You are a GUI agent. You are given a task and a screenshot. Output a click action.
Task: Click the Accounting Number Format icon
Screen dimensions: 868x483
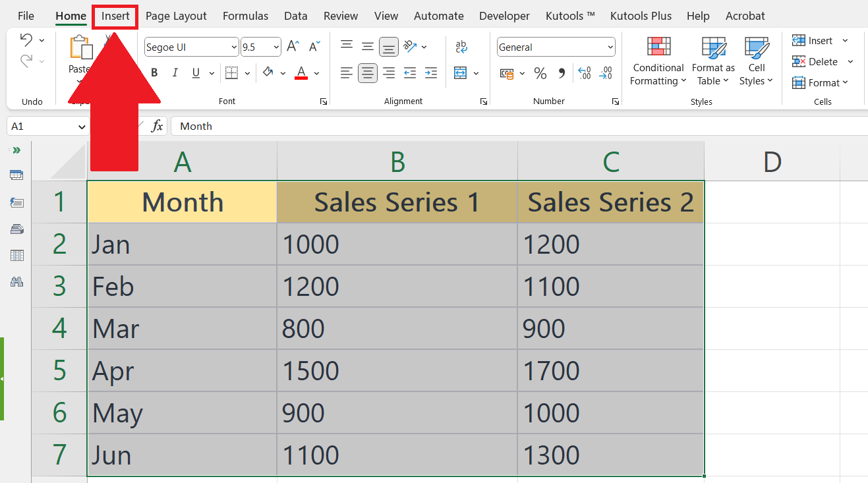(x=507, y=73)
